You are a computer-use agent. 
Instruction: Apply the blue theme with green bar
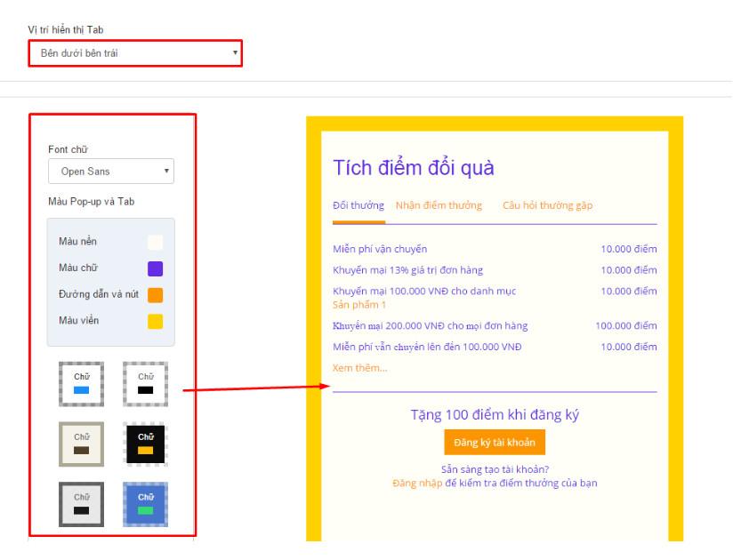click(145, 504)
